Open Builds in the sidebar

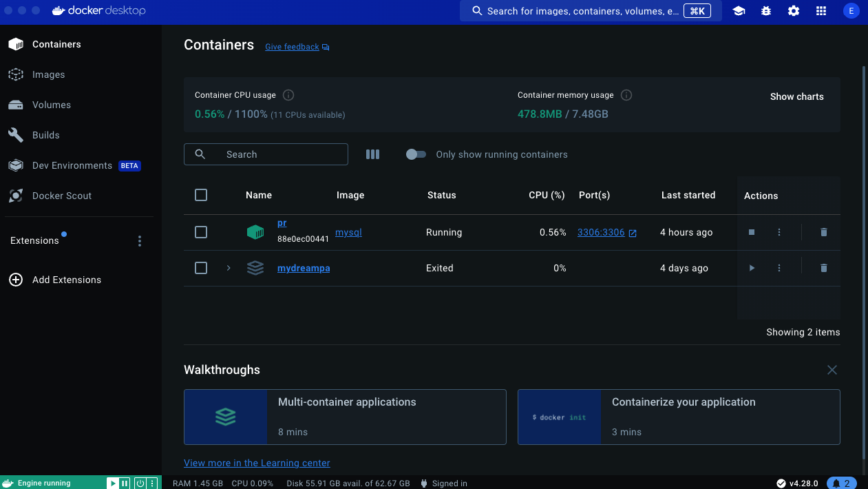click(x=81, y=135)
